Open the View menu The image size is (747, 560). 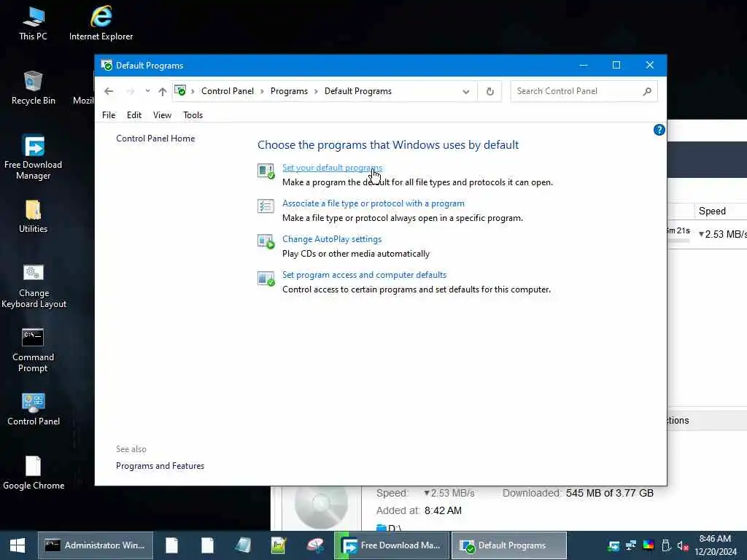tap(162, 115)
